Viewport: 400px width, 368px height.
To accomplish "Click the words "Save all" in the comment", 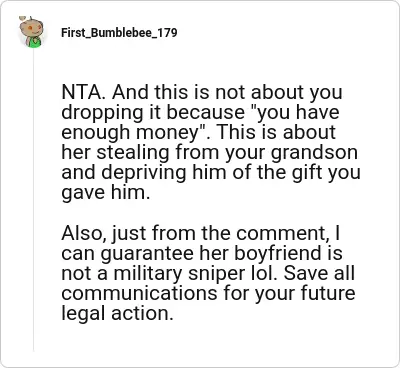I will (319, 273).
